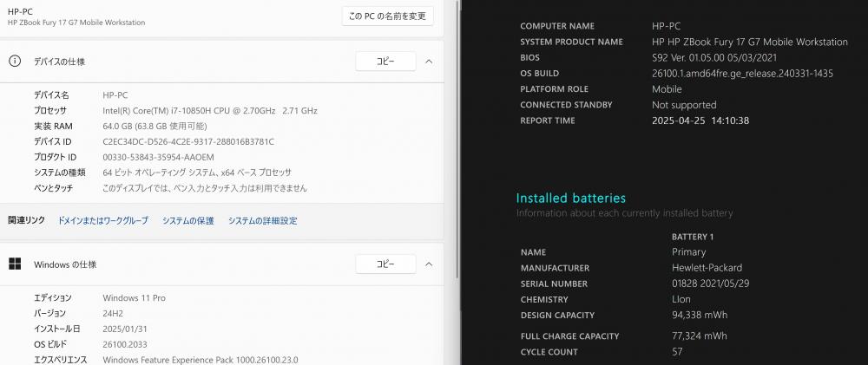Click platform role value Mobile
868x365 pixels.
(x=667, y=89)
